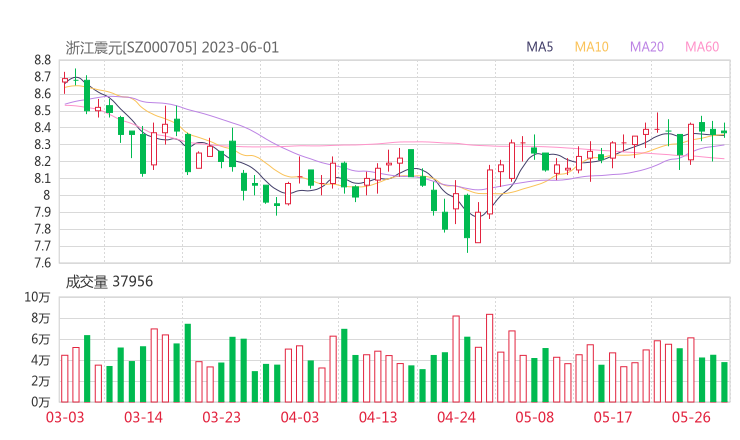This screenshot has width=740, height=440.
Task: Click the MA5 legend label
Action: 539,47
